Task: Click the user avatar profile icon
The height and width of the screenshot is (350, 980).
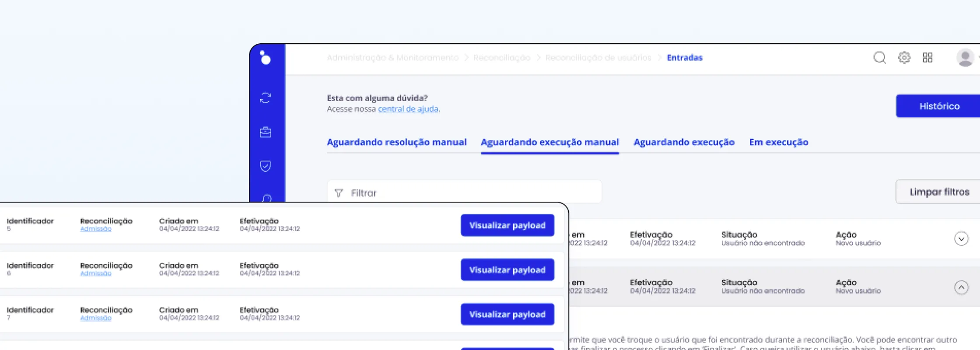Action: point(965,58)
